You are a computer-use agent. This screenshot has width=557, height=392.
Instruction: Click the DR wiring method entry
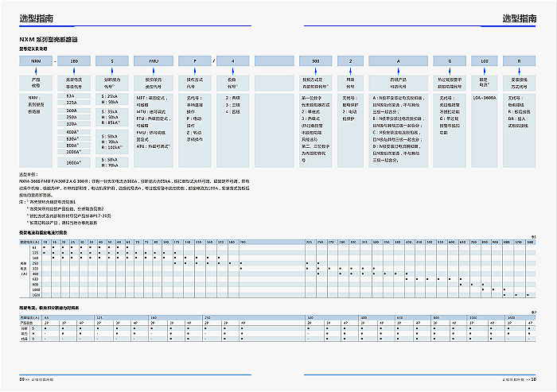point(518,122)
